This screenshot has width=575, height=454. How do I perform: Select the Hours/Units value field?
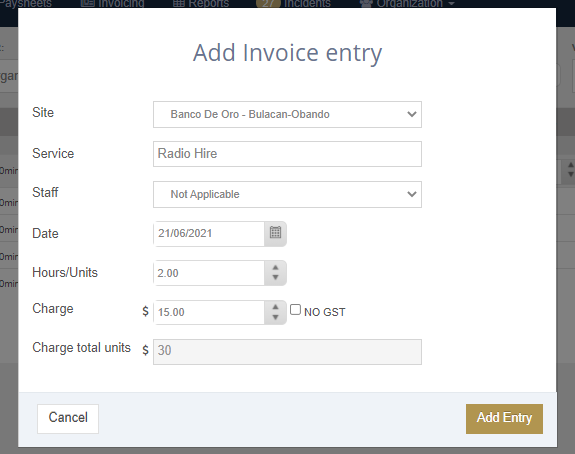pos(209,273)
